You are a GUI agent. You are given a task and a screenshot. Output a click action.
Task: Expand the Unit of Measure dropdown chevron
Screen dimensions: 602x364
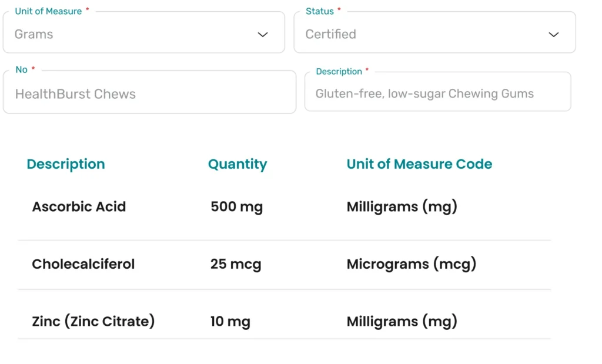coord(263,35)
